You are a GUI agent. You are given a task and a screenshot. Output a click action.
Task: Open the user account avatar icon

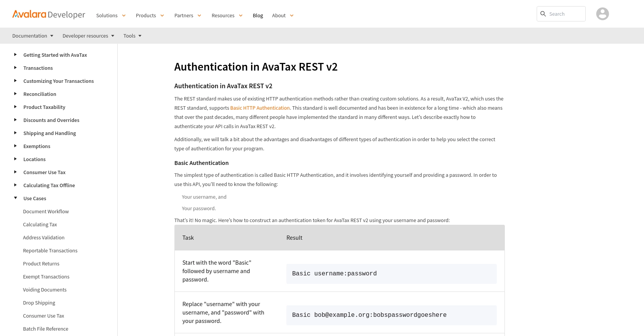click(602, 14)
